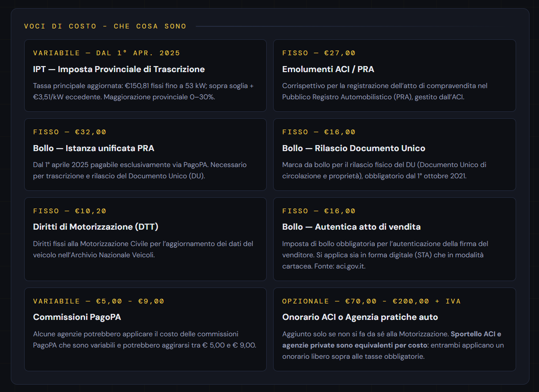
Task: Select the FISSO €27,00 price label
Action: point(319,53)
